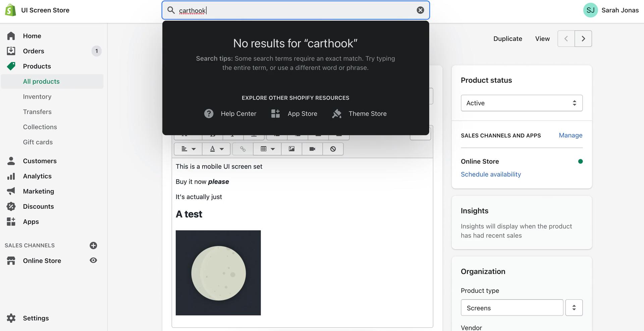644x331 pixels.
Task: Click into the Product type field
Action: [x=512, y=308]
